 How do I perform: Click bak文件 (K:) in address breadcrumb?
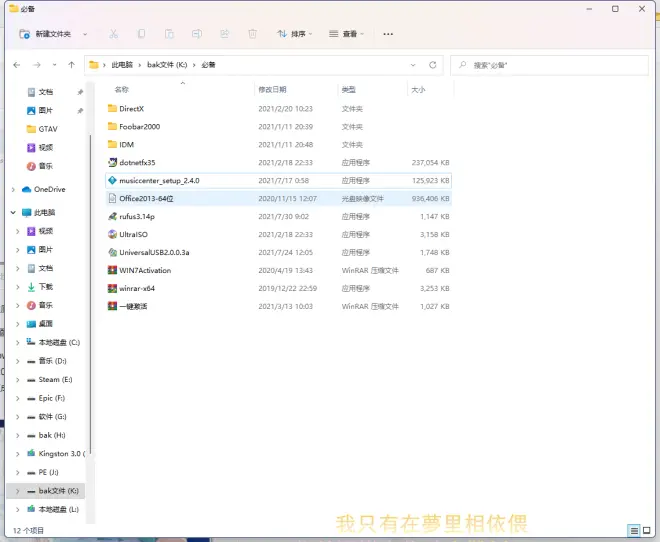(167, 65)
